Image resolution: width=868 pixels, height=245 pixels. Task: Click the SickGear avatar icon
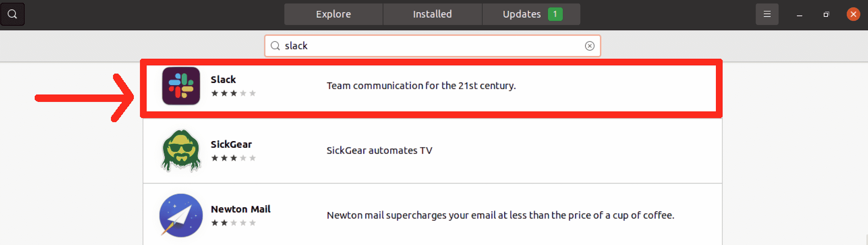(180, 151)
